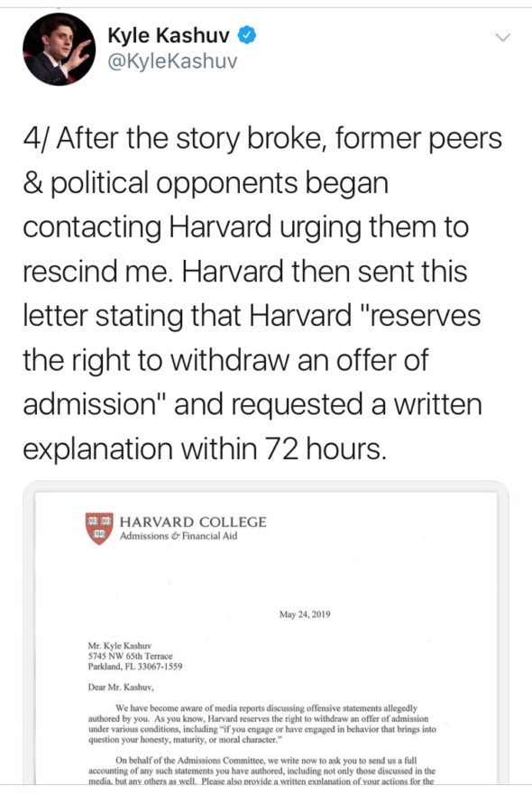Click the Harvard shield logo icon
This screenshot has width=532, height=795.
(x=99, y=528)
